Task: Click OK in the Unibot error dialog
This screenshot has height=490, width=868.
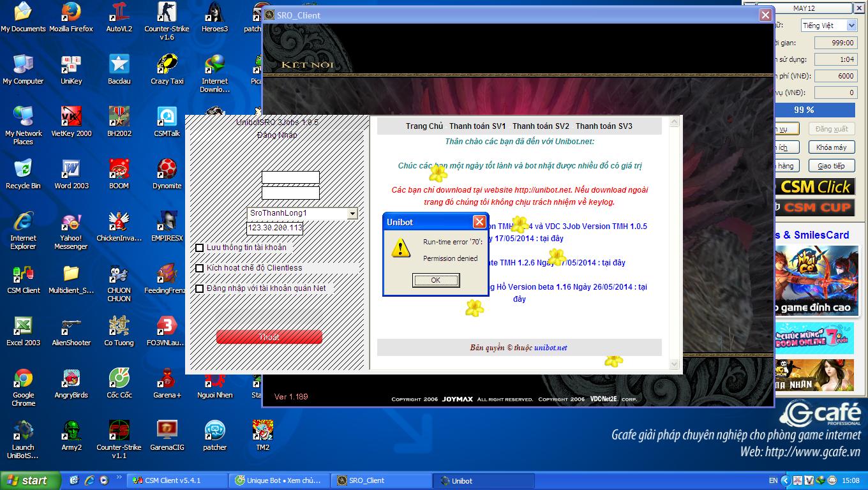Action: pos(435,280)
